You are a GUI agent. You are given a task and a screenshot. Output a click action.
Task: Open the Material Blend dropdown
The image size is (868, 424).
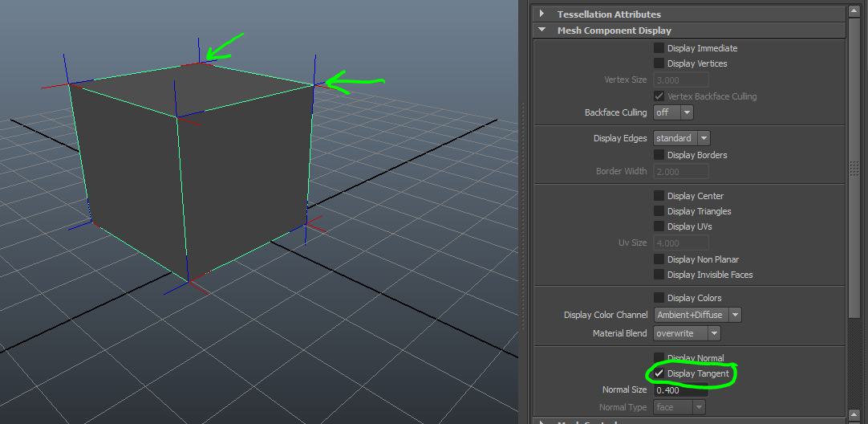(687, 333)
